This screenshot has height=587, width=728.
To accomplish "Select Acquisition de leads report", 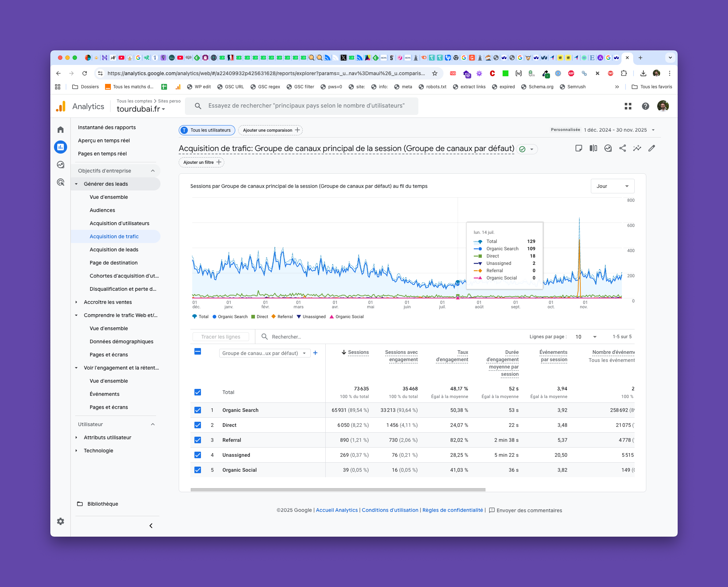I will tap(114, 250).
